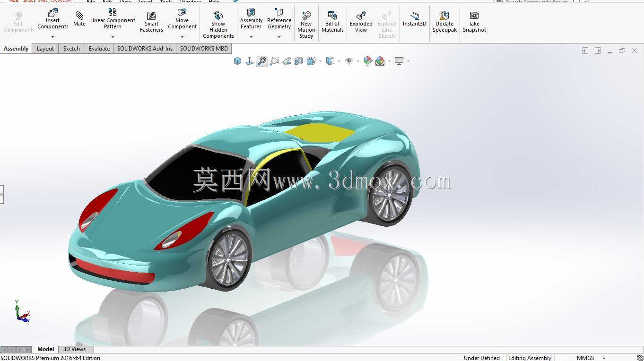Select the car's rear wheel
Screen dimensions: 644x361
(390, 194)
